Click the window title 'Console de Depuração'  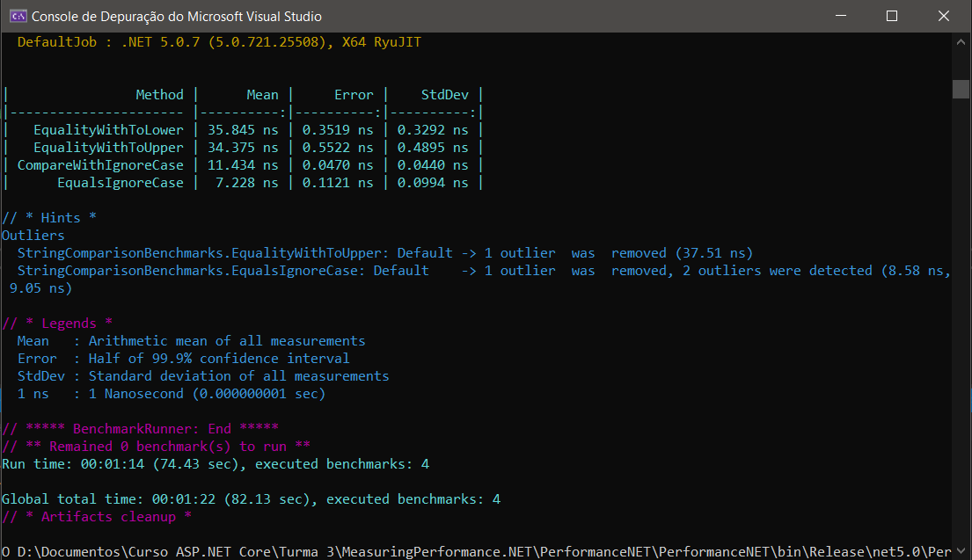click(177, 17)
